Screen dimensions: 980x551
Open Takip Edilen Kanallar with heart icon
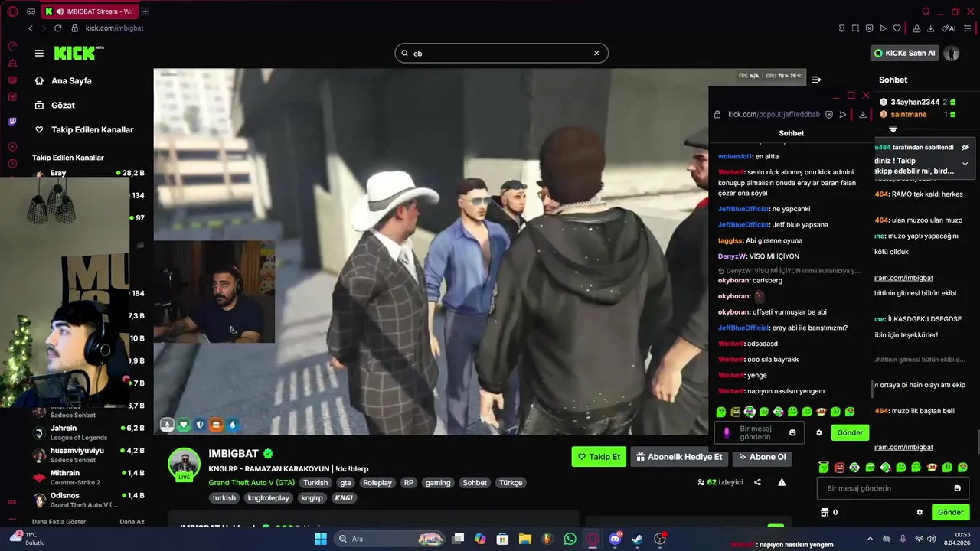click(84, 129)
